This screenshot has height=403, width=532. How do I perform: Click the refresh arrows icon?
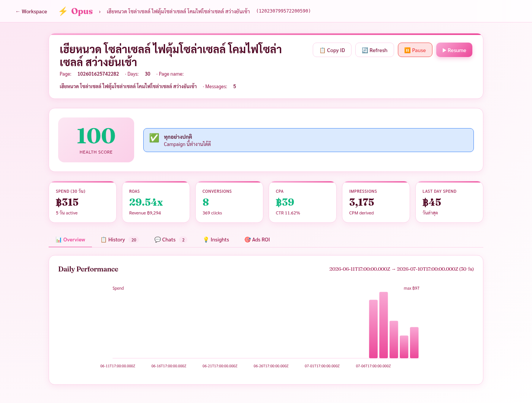(365, 50)
